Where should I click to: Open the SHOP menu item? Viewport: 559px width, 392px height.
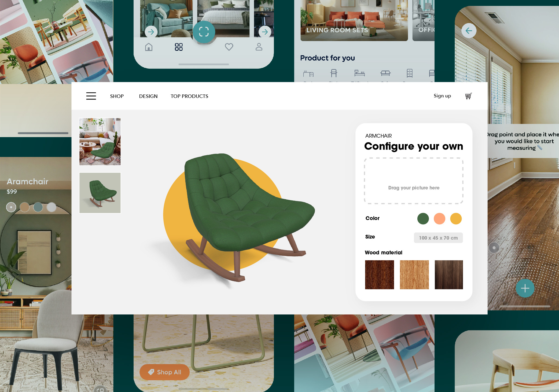coord(117,96)
